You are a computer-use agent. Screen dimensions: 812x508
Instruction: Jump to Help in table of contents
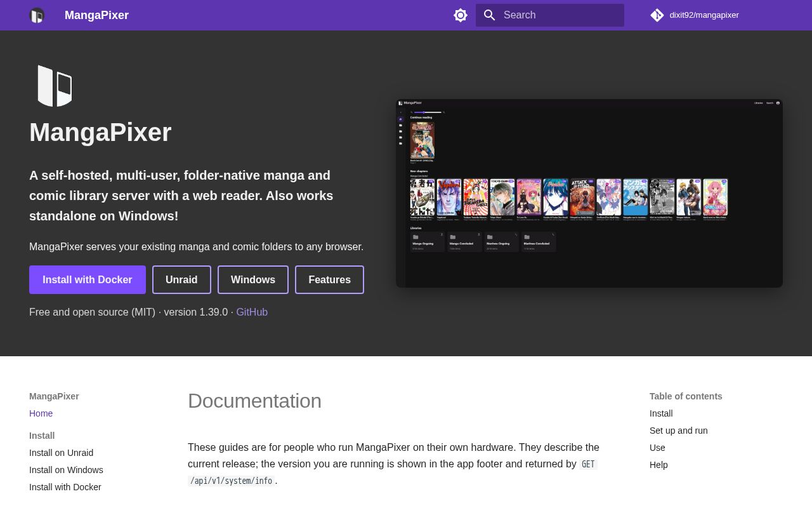(658, 465)
